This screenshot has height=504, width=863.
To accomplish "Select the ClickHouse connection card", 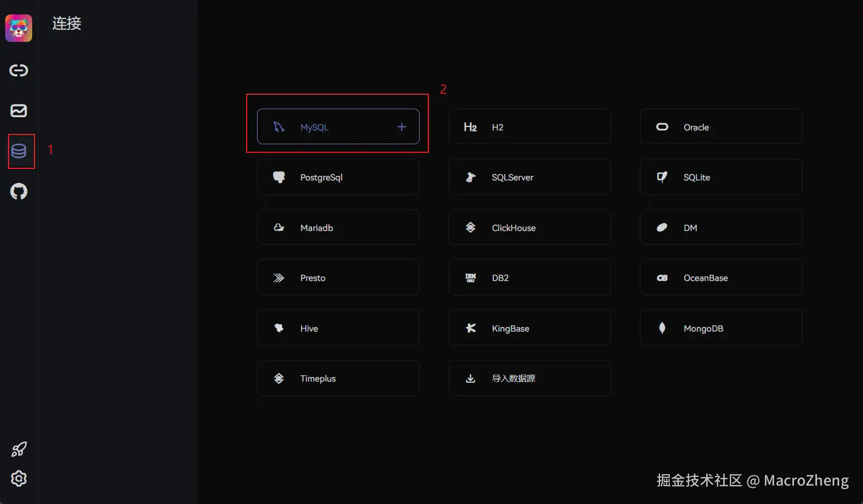I will (529, 228).
